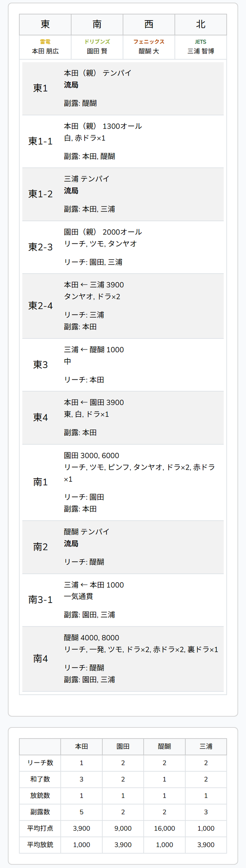246x868 pixels.
Task: Click player name 本田 朋広
Action: click(x=45, y=51)
